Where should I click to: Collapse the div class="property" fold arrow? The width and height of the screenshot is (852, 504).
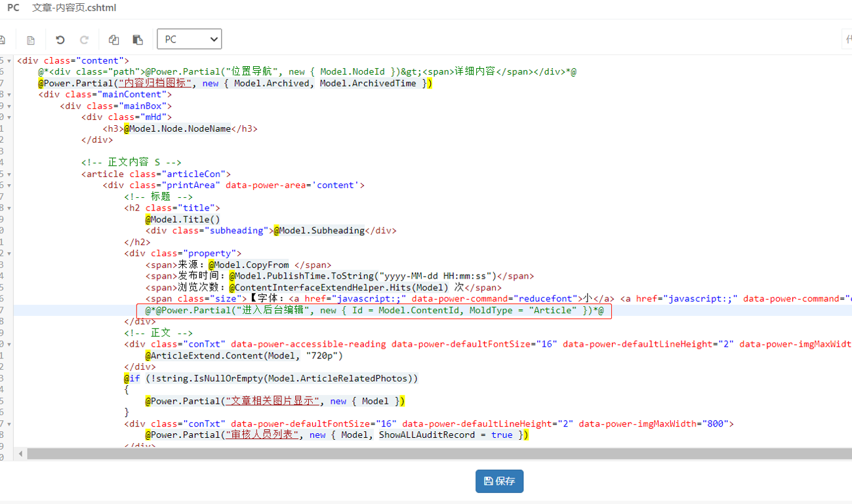(x=9, y=254)
